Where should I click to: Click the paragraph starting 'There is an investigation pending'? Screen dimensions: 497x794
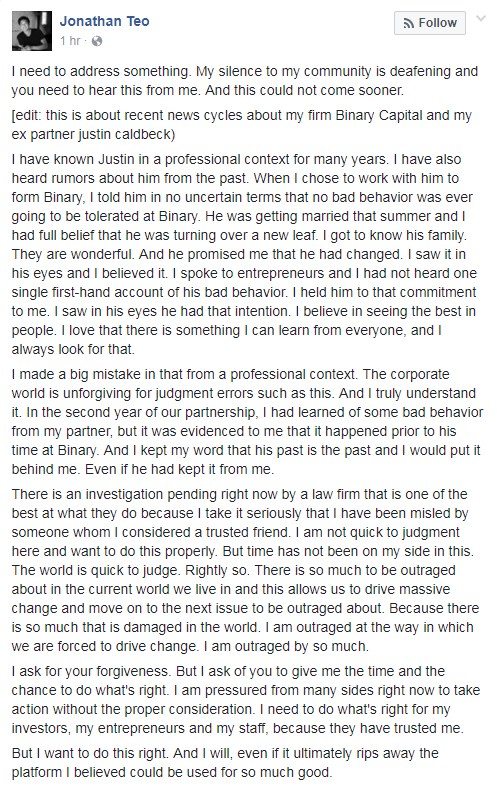pos(243,570)
